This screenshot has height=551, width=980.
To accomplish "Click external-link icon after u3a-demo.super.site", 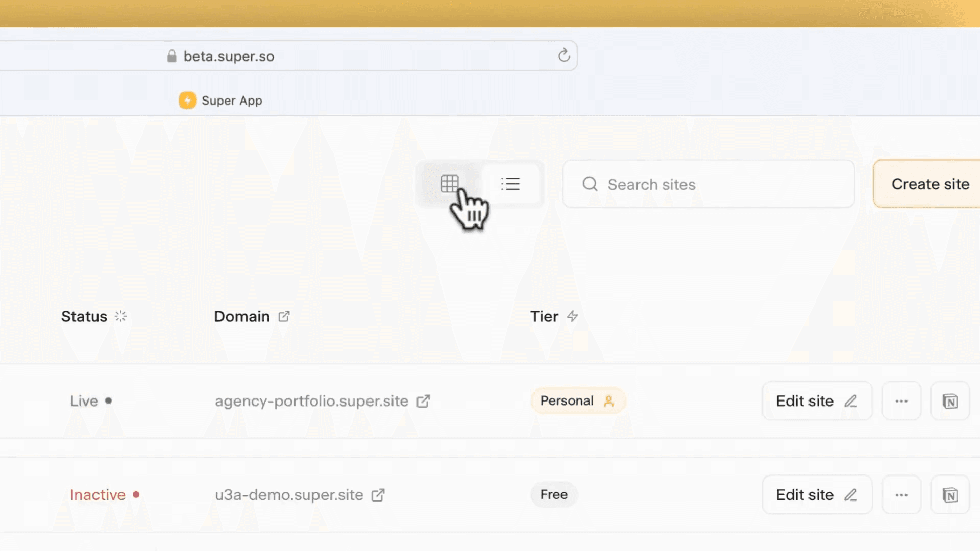I will (378, 495).
